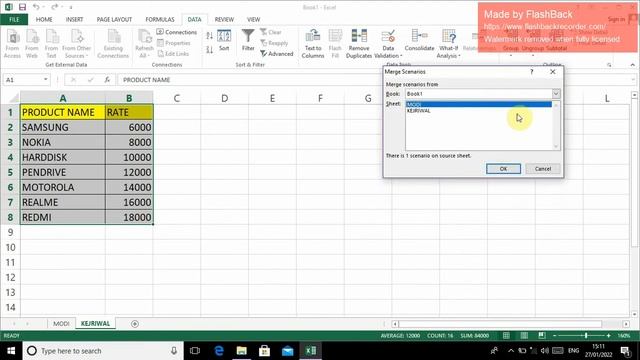Switch to Normal view in status bar
Screen dimensions: 640x360
(x=506, y=336)
